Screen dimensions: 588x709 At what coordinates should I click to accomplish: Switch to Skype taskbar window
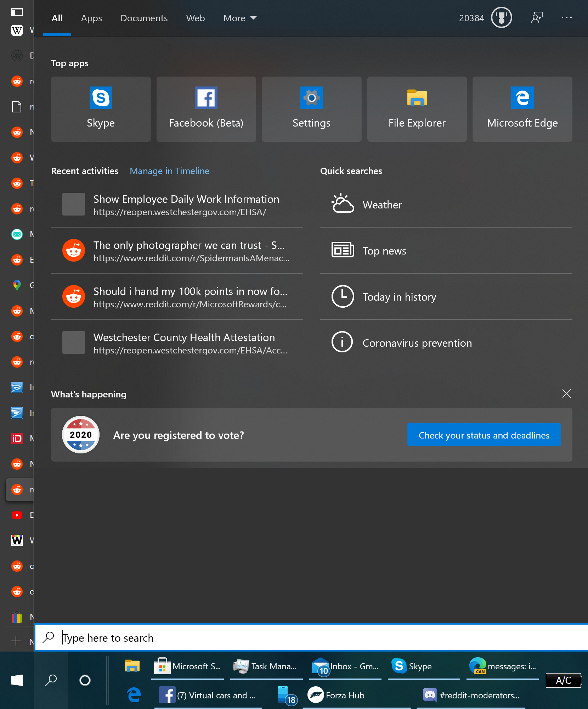click(x=424, y=666)
